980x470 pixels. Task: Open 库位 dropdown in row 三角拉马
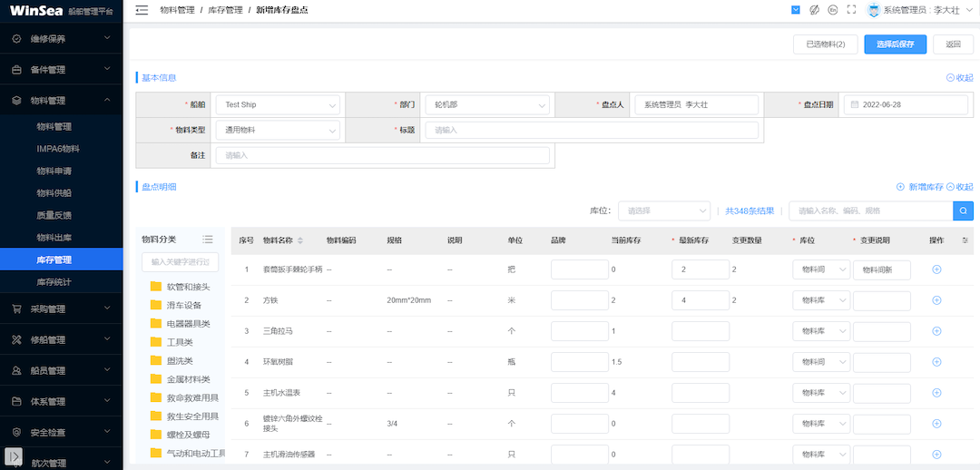point(821,330)
